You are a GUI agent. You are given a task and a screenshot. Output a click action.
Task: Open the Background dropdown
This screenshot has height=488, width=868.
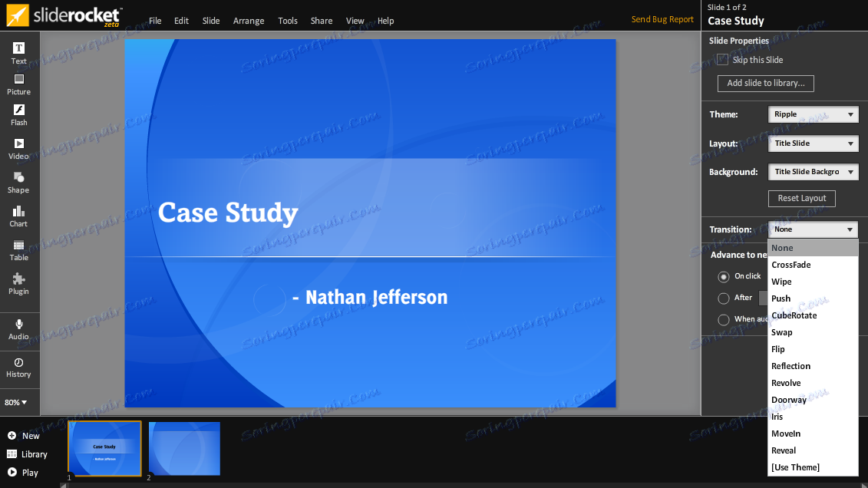tap(814, 172)
